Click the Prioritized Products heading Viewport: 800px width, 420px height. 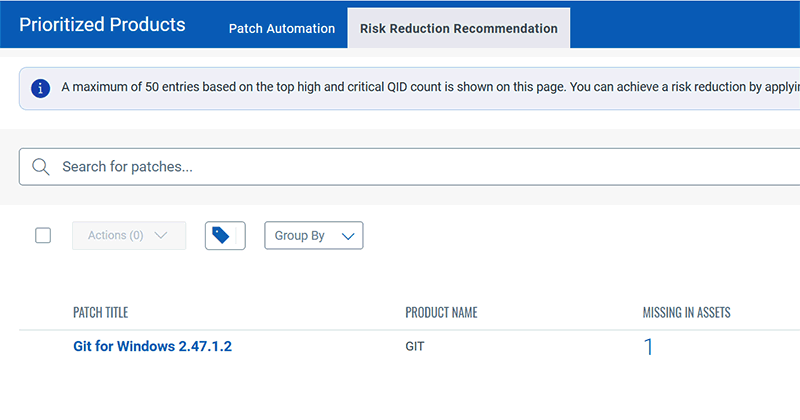point(102,24)
